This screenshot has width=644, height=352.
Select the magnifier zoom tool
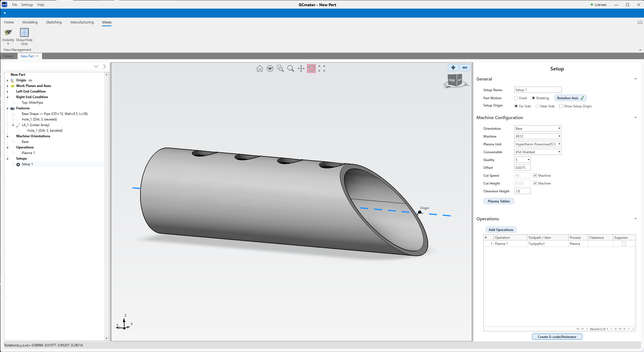pos(290,68)
